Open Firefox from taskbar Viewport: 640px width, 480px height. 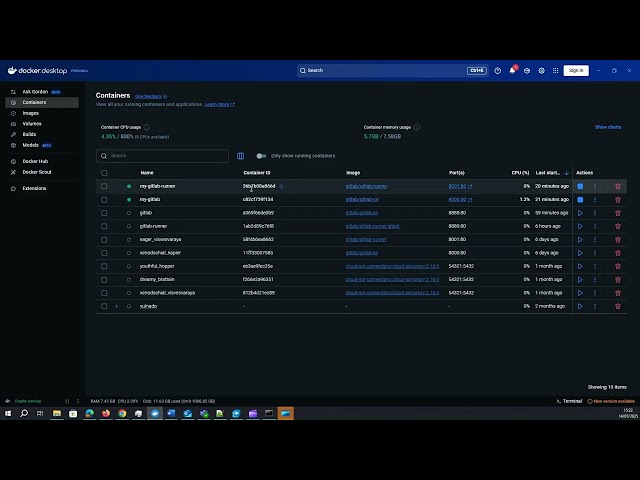coord(106,413)
